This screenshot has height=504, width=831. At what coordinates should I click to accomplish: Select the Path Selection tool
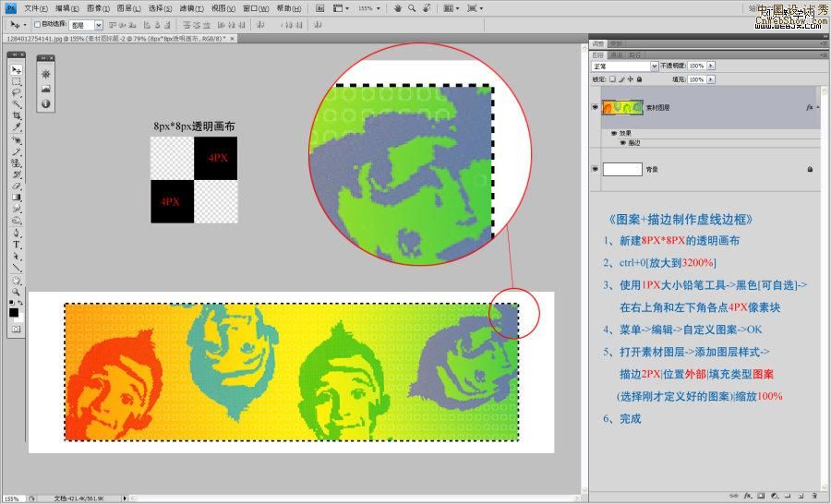pos(17,256)
